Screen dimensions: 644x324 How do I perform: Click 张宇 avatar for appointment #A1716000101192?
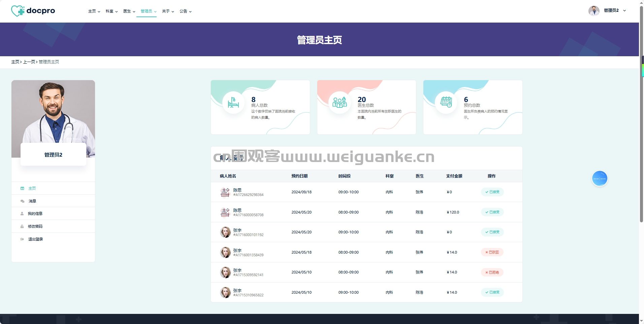(225, 232)
